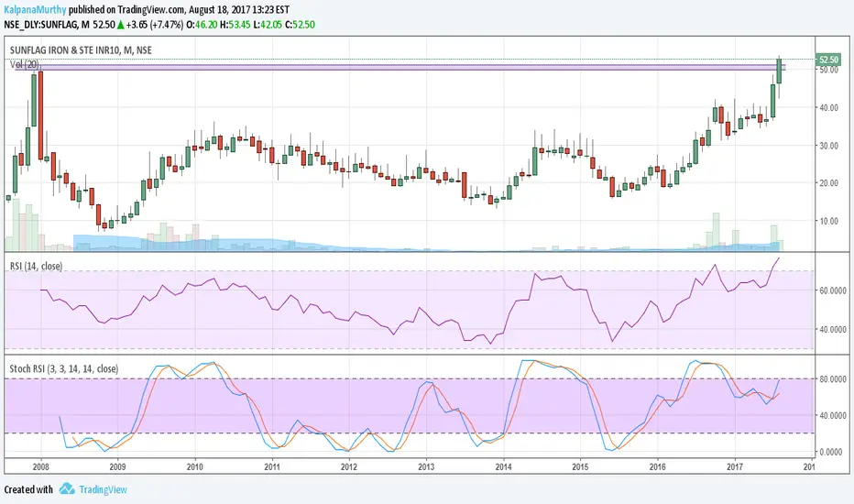Viewport: 854px width, 504px height.
Task: Click the Stoch RSI 80.0000 axis label
Action: pos(833,378)
